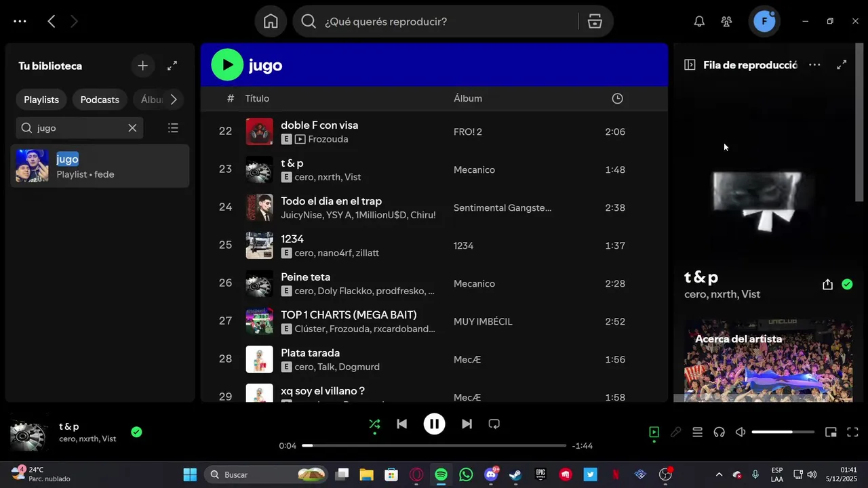This screenshot has height=488, width=868.
Task: Show more library filter chips arrow
Action: tap(174, 100)
